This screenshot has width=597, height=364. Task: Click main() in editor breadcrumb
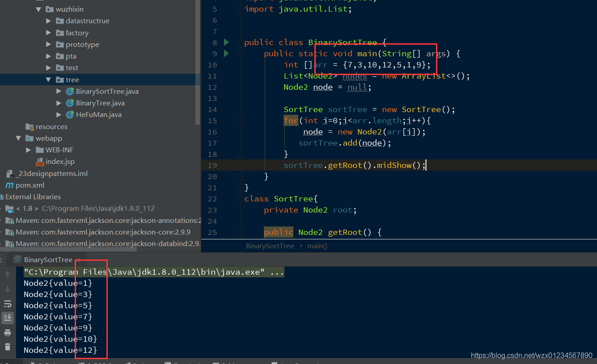tap(318, 246)
